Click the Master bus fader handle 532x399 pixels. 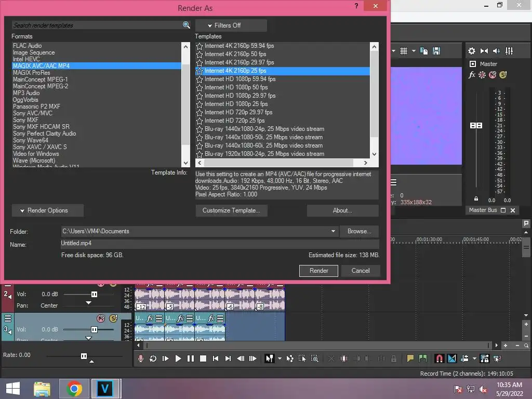tap(476, 126)
